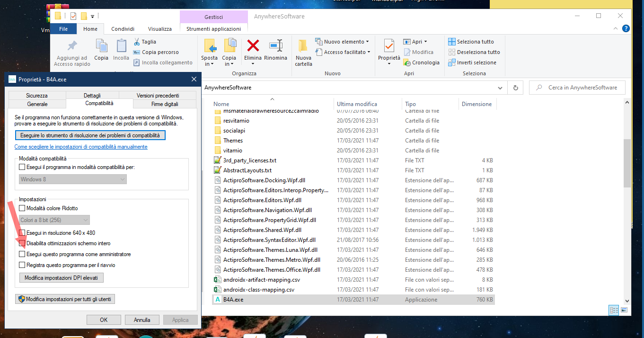Open the File ribbon tab
This screenshot has width=644, height=338.
tap(63, 29)
